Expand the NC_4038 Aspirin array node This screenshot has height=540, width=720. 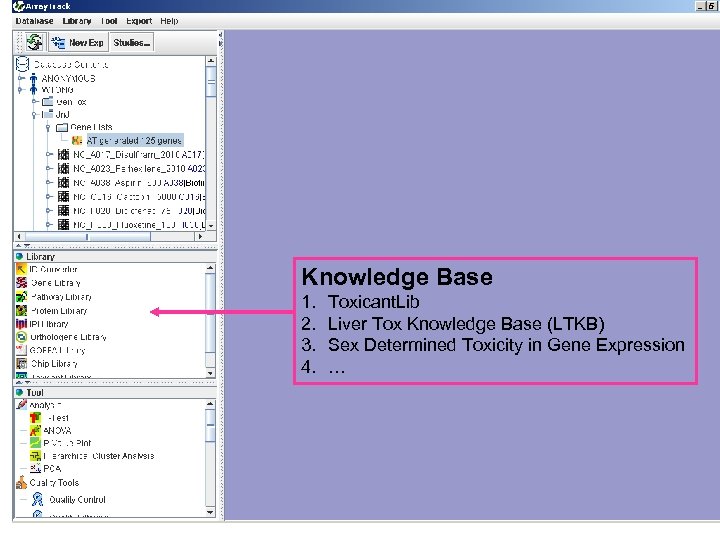click(49, 183)
